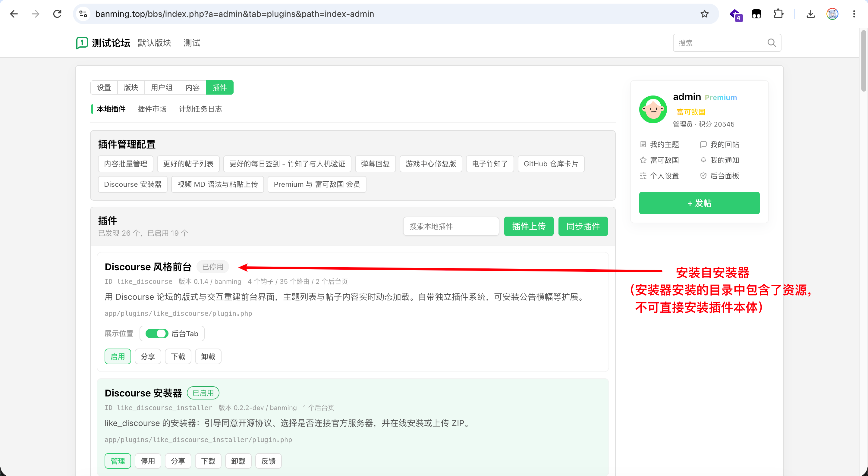Click the 已启用 status badge

(x=203, y=393)
